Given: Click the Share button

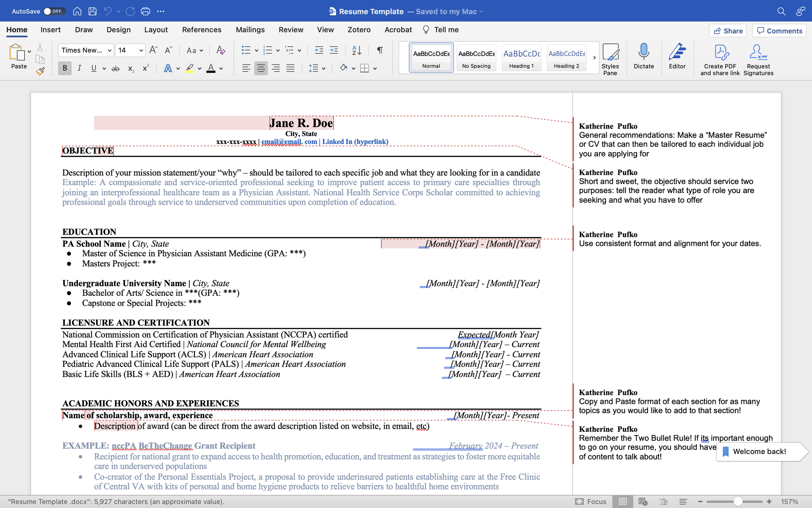Looking at the screenshot, I should [728, 31].
